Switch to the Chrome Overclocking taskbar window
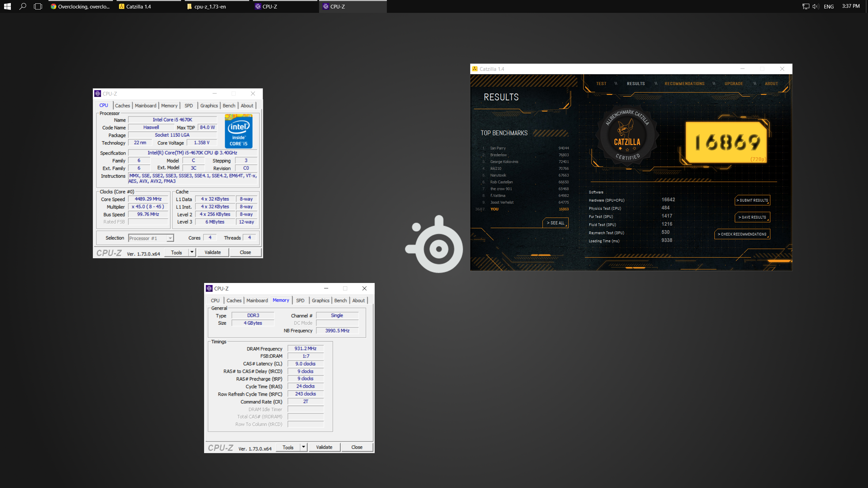 80,6
